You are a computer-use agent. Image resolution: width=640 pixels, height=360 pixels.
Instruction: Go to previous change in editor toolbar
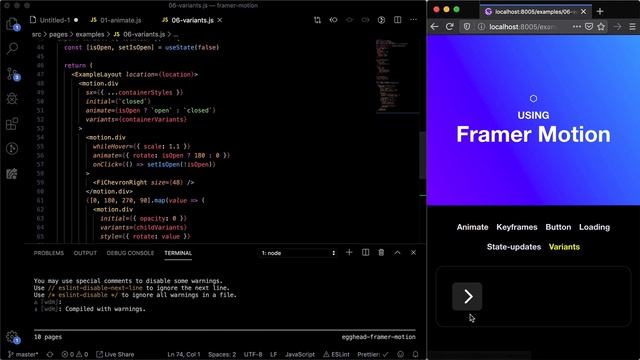(333, 20)
